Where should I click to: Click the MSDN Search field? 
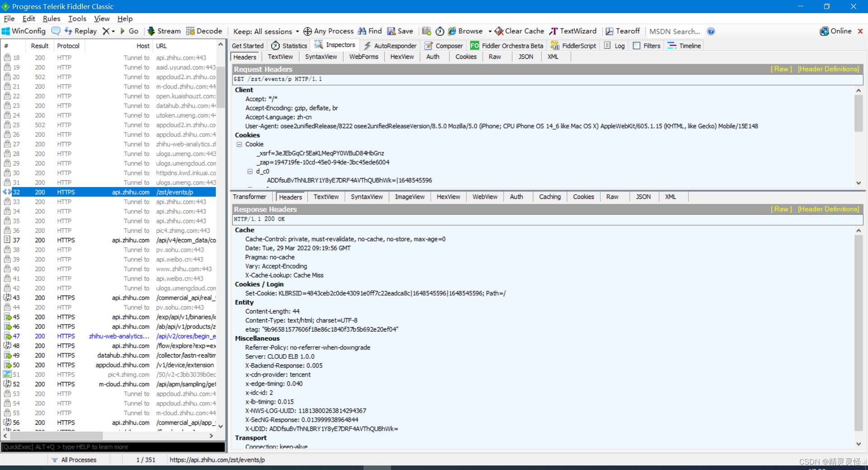tap(675, 31)
